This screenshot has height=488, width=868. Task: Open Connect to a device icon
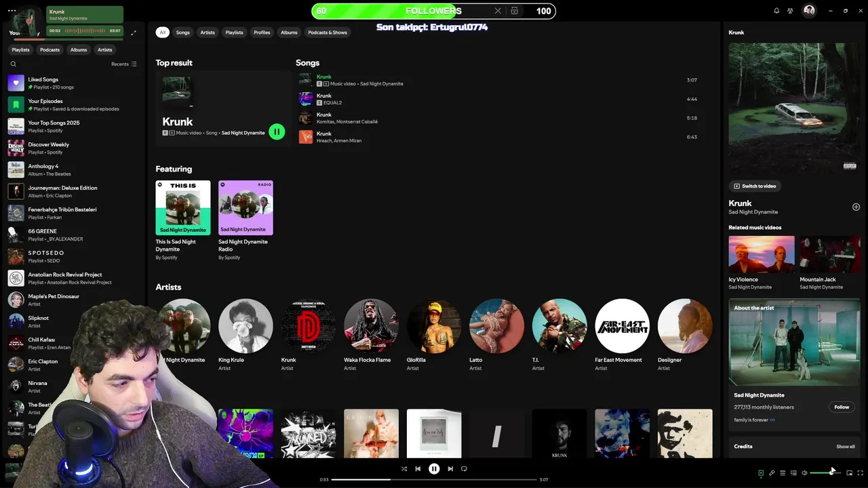(793, 473)
